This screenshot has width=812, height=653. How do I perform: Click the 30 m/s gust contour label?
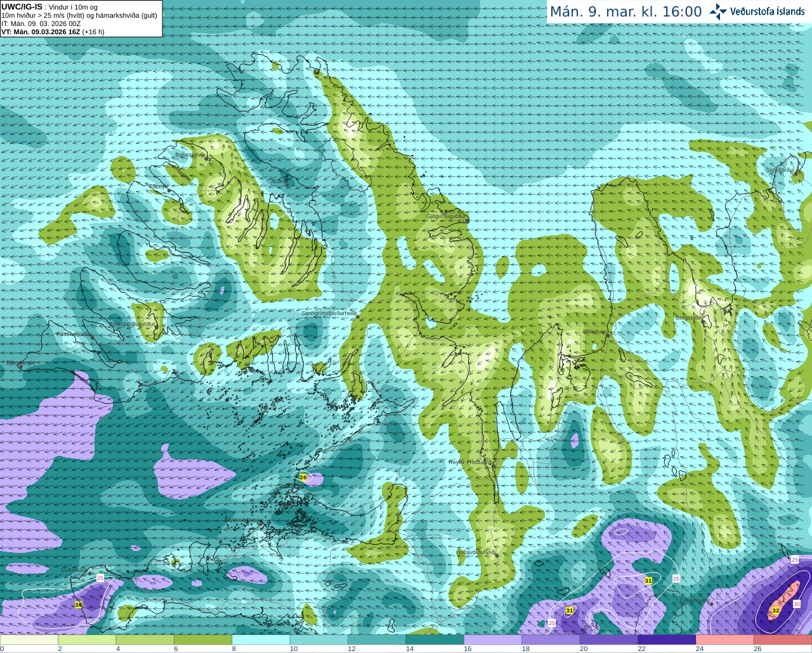pos(796,604)
